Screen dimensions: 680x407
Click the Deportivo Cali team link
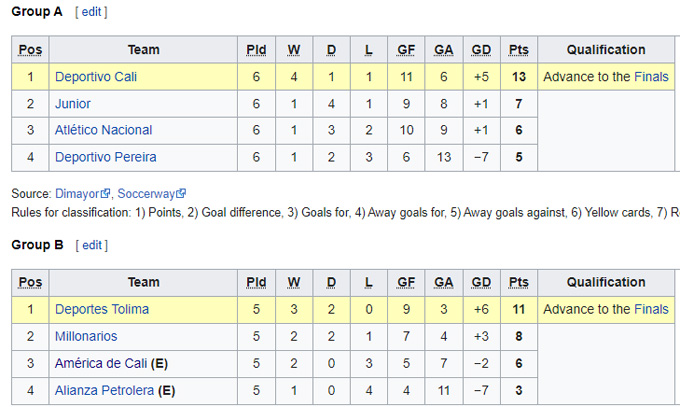point(96,77)
